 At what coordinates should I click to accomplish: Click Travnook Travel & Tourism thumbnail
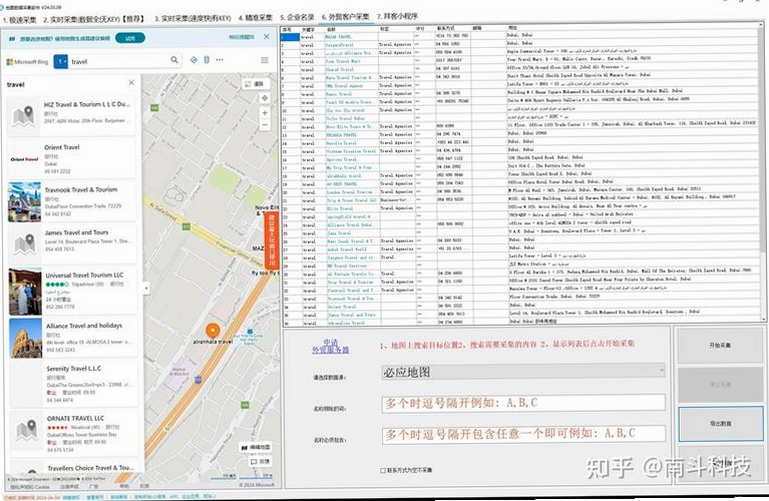point(25,202)
